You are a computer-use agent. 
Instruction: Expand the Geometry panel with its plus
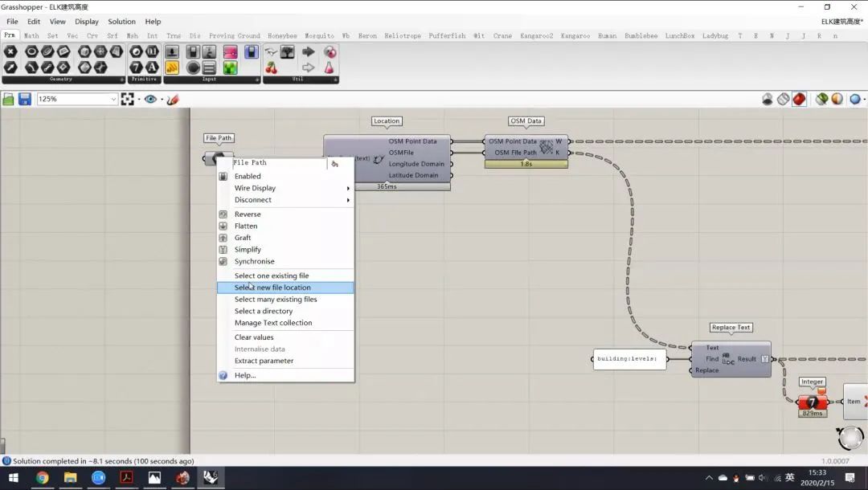122,80
